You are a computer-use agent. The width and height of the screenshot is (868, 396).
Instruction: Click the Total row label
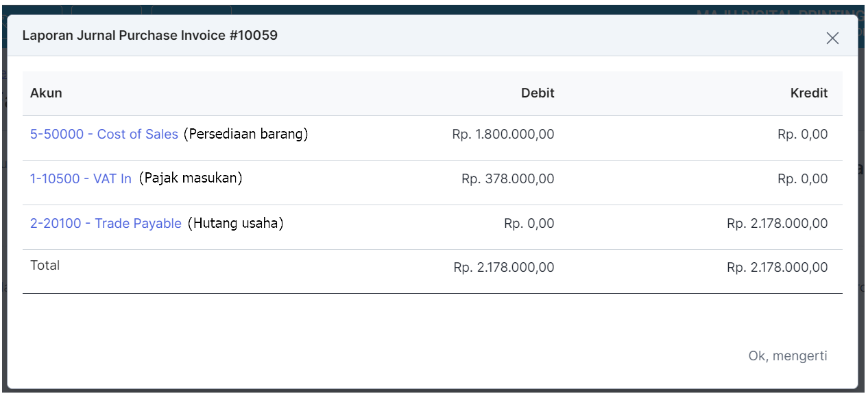point(45,266)
